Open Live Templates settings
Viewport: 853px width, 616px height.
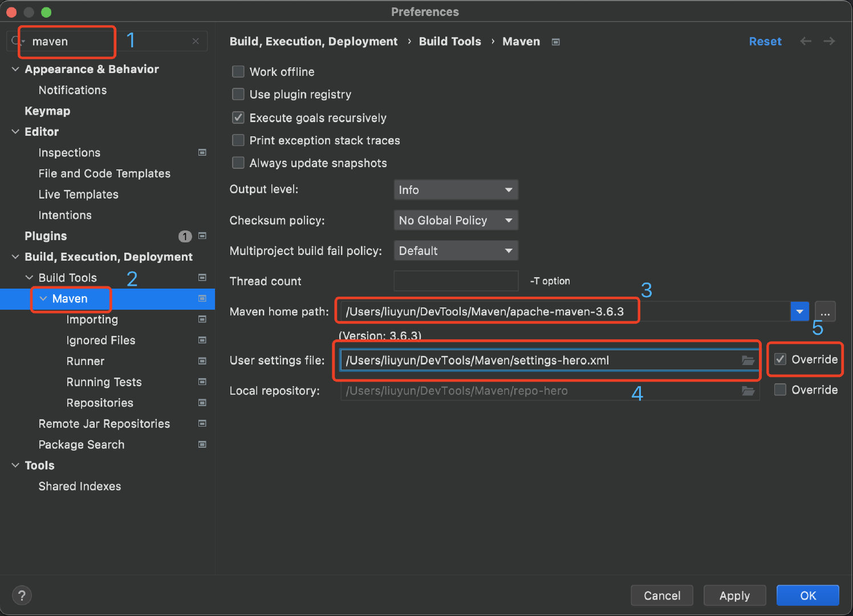click(x=78, y=194)
